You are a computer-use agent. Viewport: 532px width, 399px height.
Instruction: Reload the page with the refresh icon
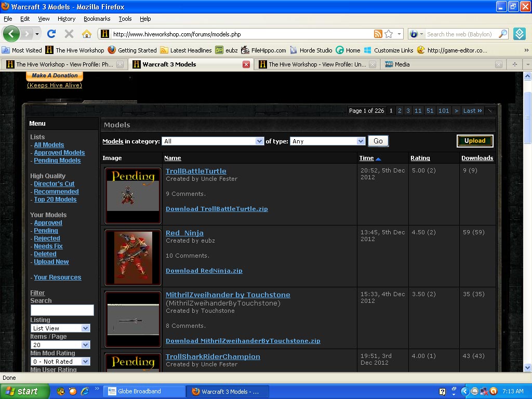pos(51,34)
